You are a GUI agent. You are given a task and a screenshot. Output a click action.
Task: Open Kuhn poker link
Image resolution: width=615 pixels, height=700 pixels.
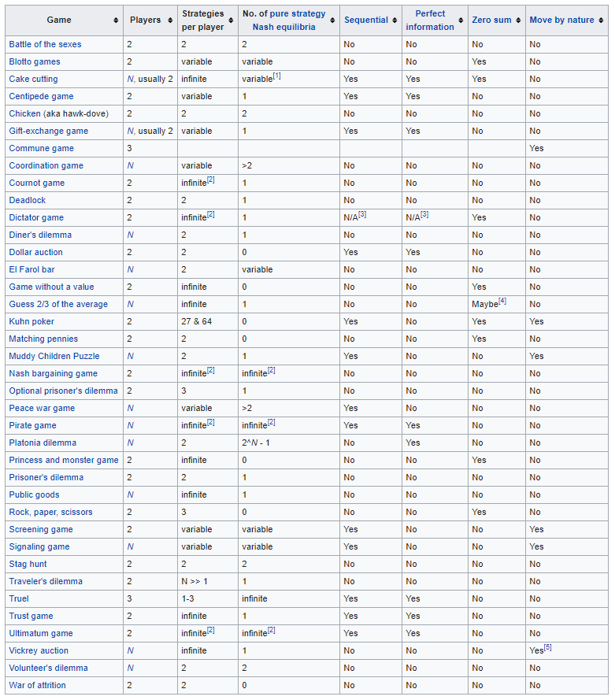coord(31,322)
